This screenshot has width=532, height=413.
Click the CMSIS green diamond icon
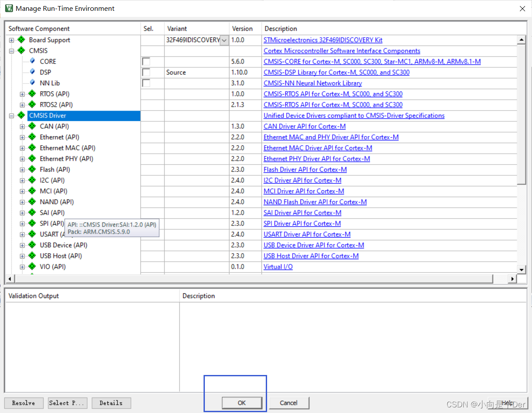click(21, 51)
